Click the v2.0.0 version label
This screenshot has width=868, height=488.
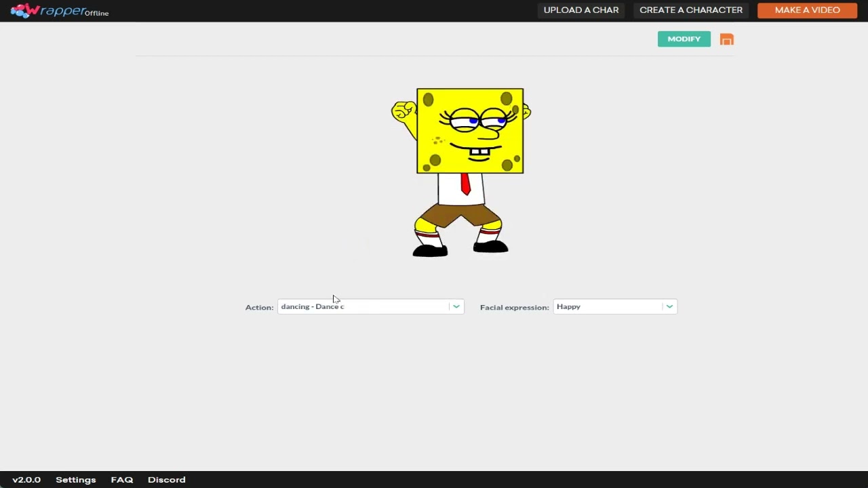point(26,480)
